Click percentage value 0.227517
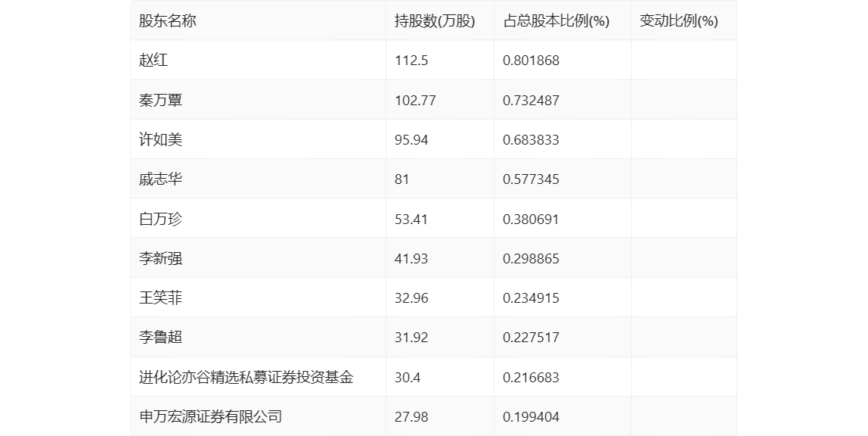 click(531, 338)
